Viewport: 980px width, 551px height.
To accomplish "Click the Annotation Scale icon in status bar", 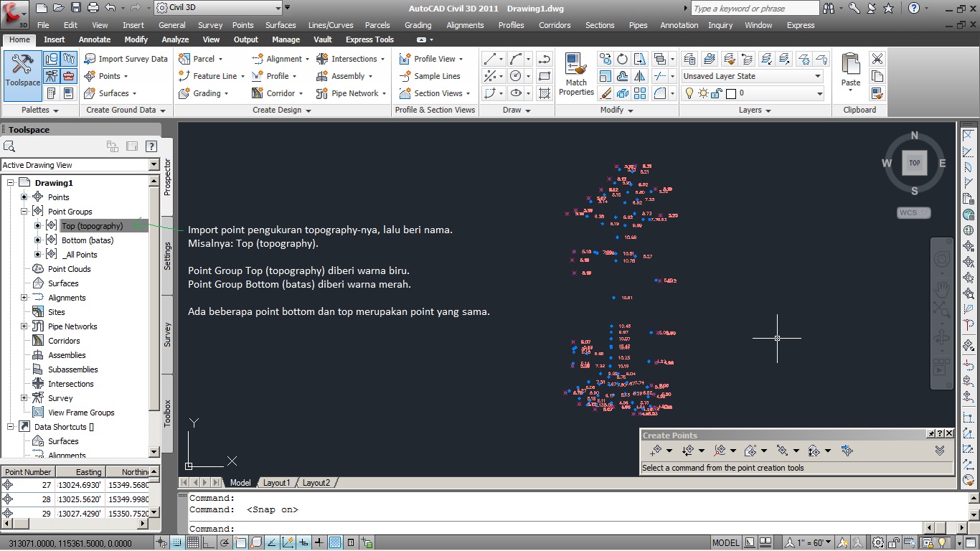I will pyautogui.click(x=791, y=543).
